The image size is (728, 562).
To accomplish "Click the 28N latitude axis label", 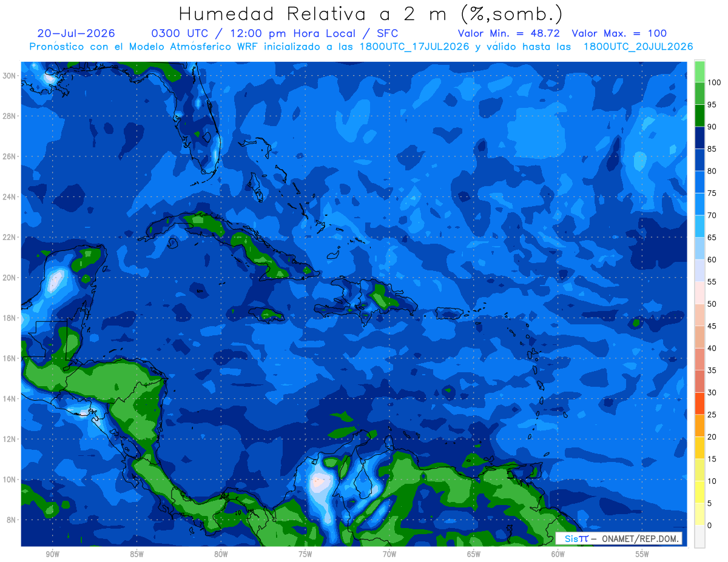I will click(x=10, y=116).
